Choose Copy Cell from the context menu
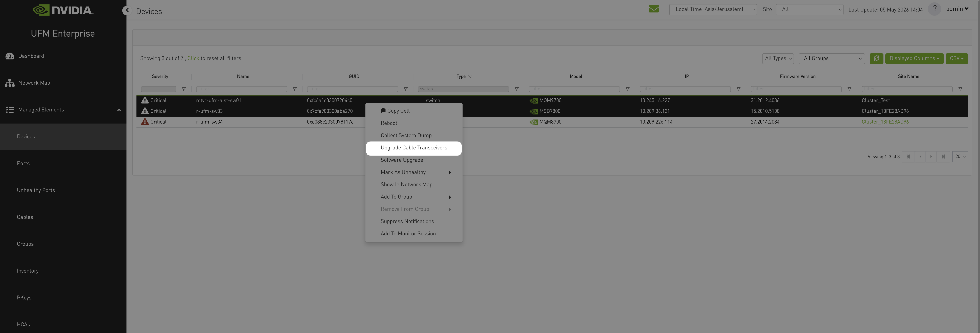This screenshot has width=980, height=333. coord(414,111)
